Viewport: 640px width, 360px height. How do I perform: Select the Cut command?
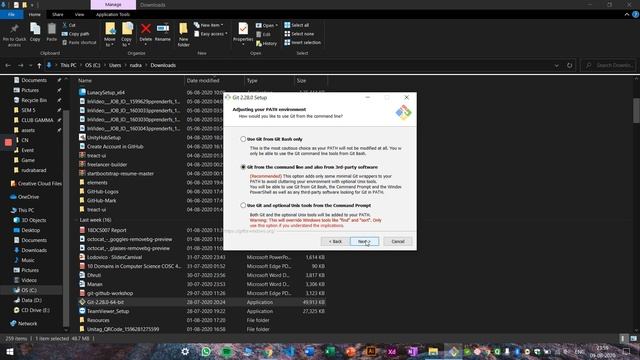[x=69, y=25]
